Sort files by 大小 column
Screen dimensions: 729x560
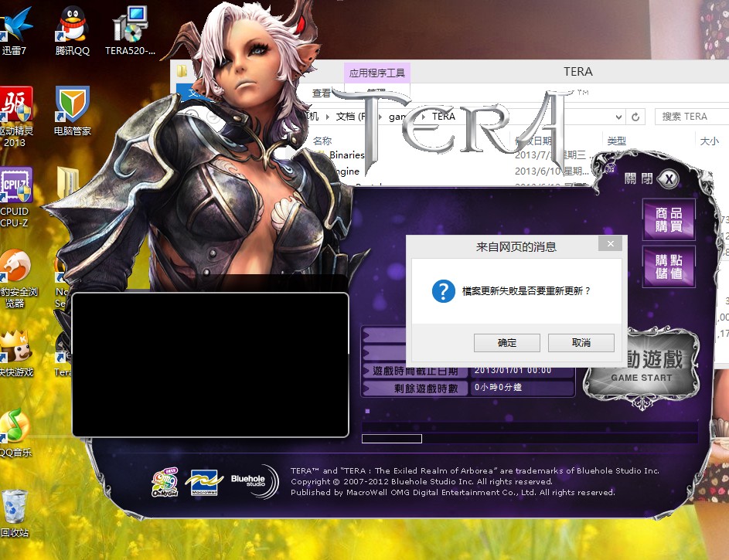710,141
